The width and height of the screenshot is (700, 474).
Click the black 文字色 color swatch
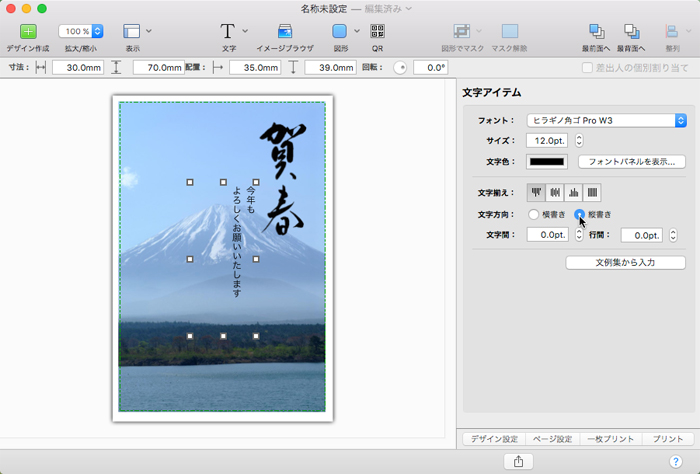(x=547, y=161)
